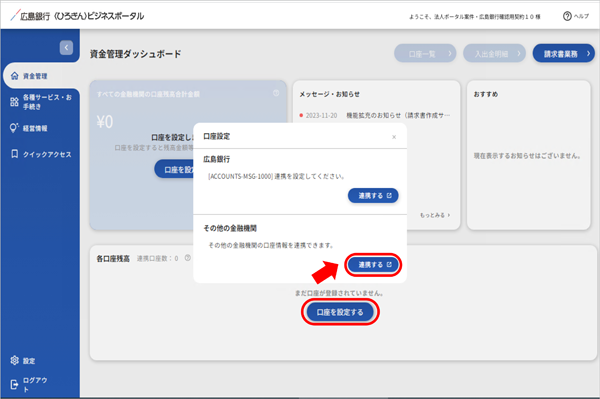Click the 口座設定 dialog title
The image size is (600, 399).
coord(217,136)
